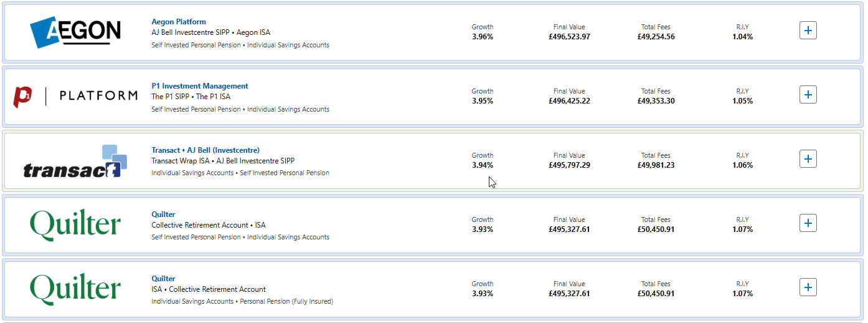Expand the Aegon Platform row with plus button

[x=808, y=31]
